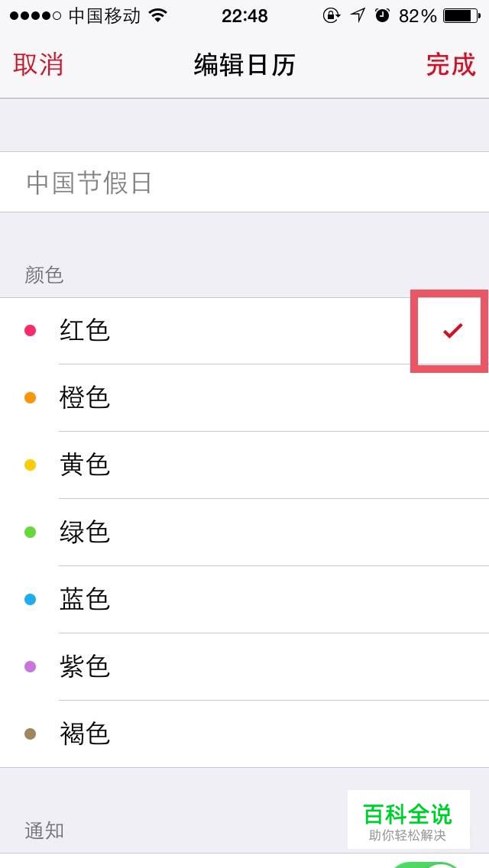489x868 pixels.
Task: Tap the alarm clock status icon
Action: 382,15
